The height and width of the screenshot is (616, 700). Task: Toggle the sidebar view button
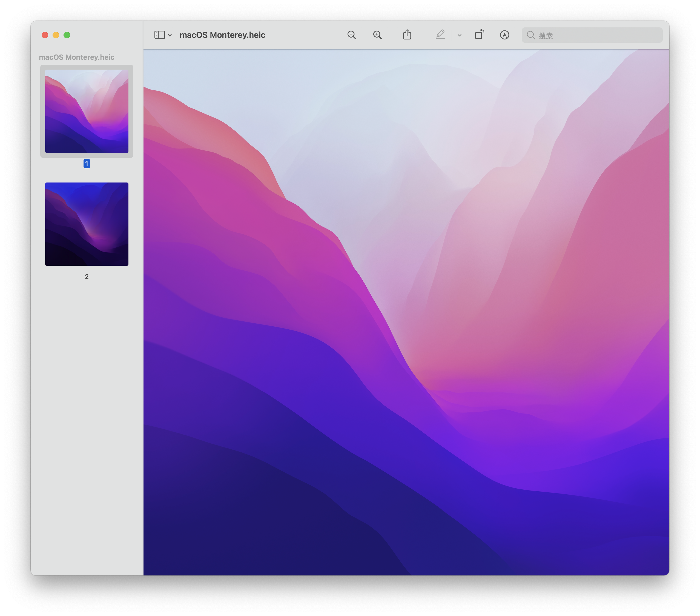coord(160,35)
